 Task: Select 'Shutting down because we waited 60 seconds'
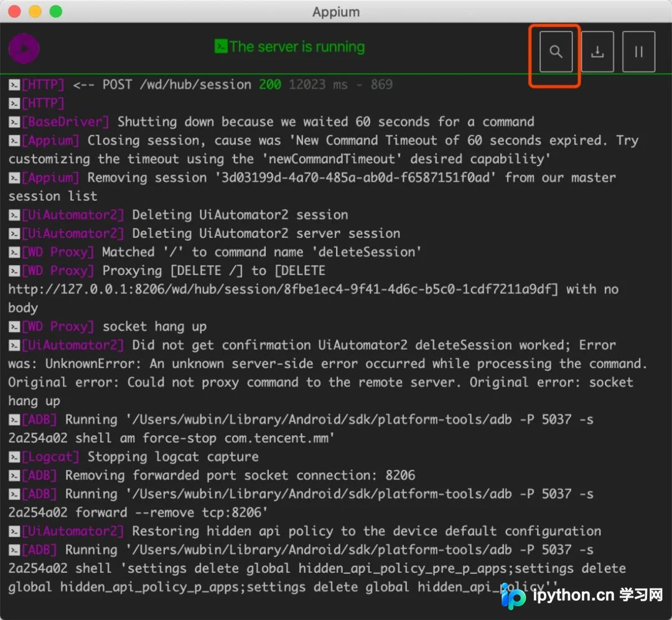tap(273, 122)
